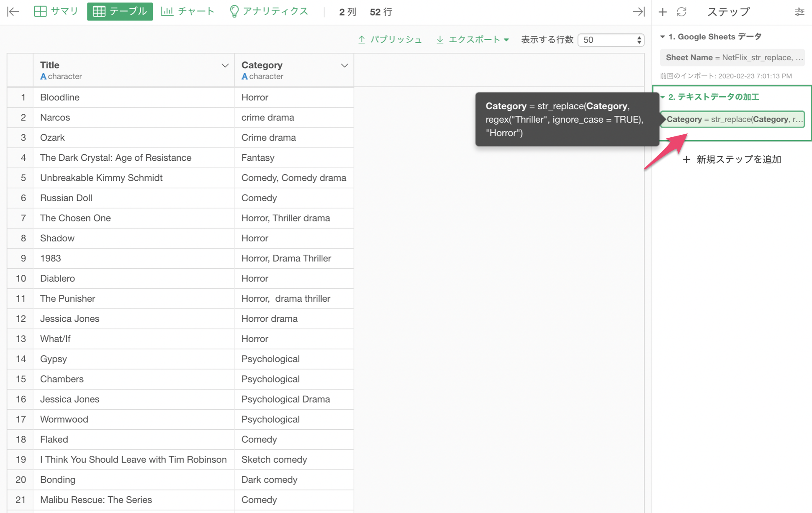The width and height of the screenshot is (812, 513).
Task: Select the Gypsy title cell
Action: pyautogui.click(x=134, y=359)
